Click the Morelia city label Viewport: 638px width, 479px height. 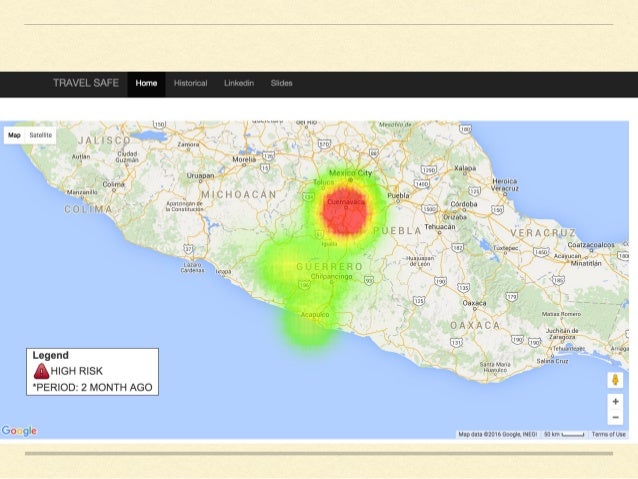(244, 159)
